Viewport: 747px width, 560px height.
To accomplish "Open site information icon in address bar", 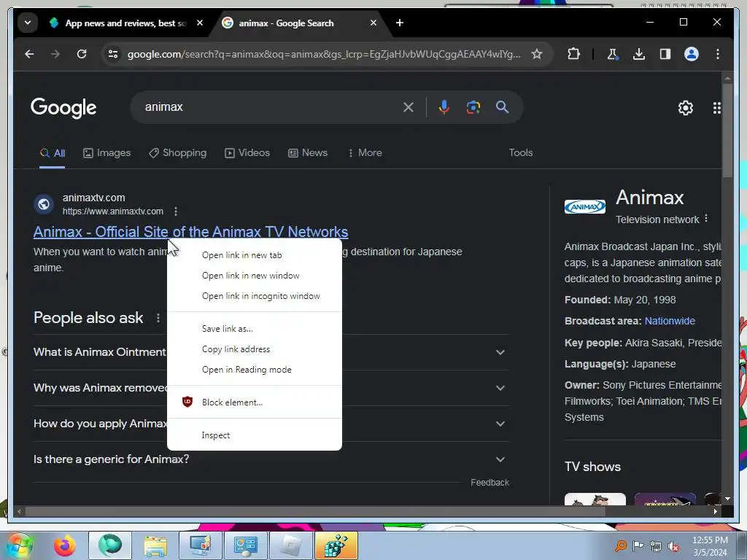I will pyautogui.click(x=113, y=54).
